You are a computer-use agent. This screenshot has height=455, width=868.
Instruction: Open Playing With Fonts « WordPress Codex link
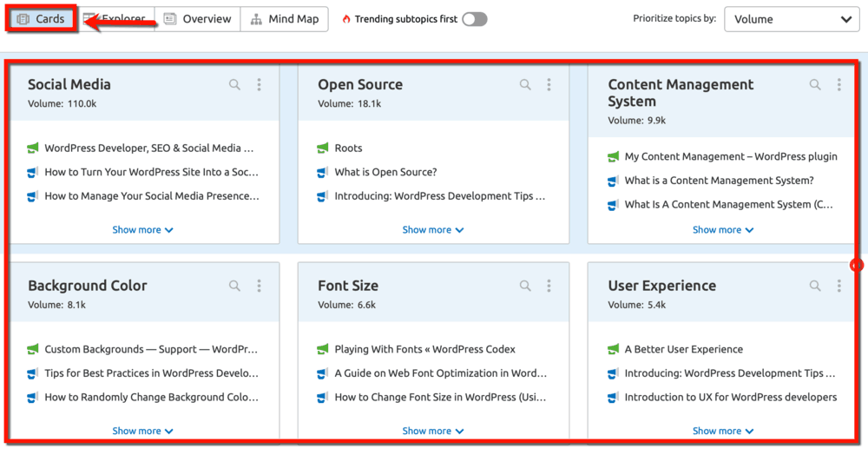point(424,349)
